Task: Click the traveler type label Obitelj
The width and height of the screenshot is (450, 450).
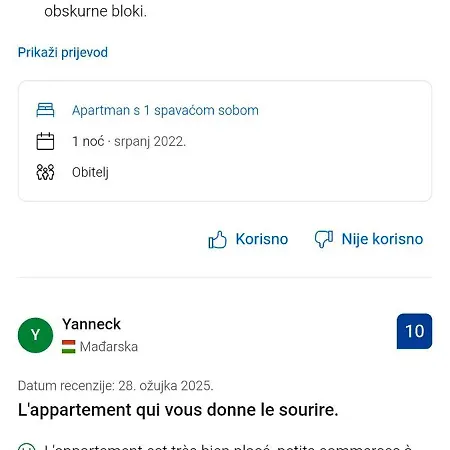Action: 90,172
